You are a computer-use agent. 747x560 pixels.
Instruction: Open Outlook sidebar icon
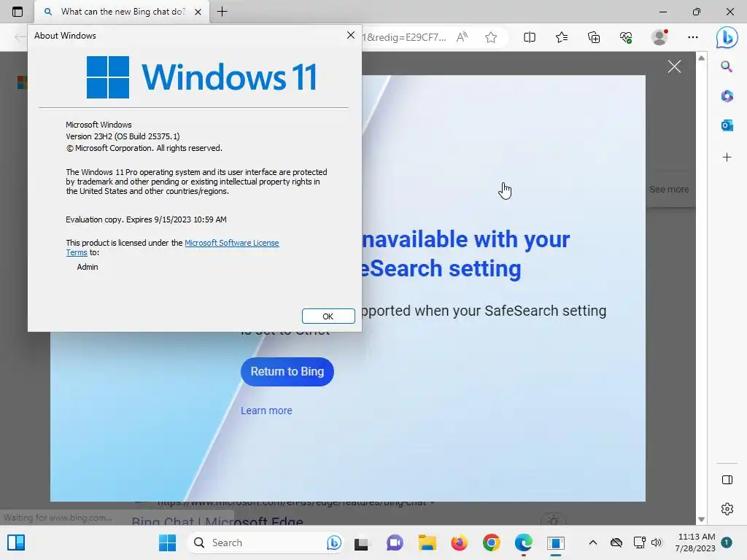tap(727, 125)
